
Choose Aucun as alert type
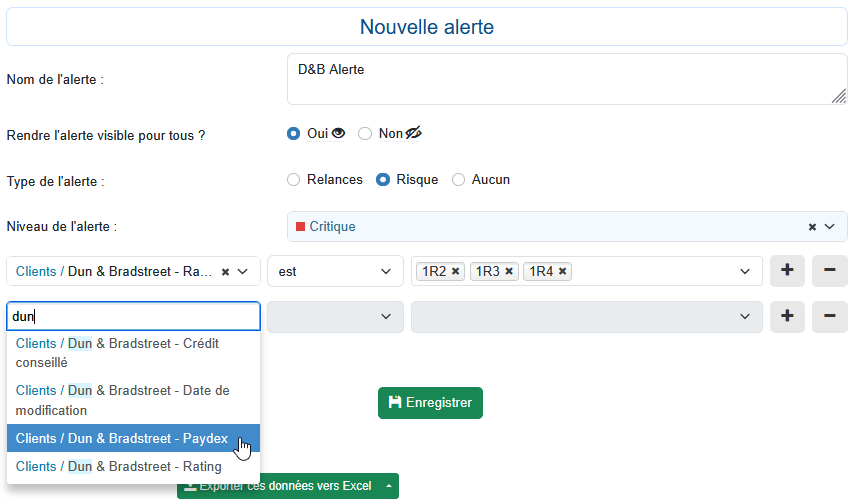(458, 180)
